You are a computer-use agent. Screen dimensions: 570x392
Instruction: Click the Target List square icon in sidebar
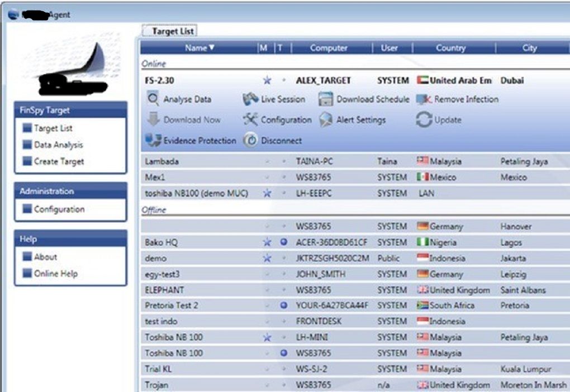pyautogui.click(x=27, y=128)
